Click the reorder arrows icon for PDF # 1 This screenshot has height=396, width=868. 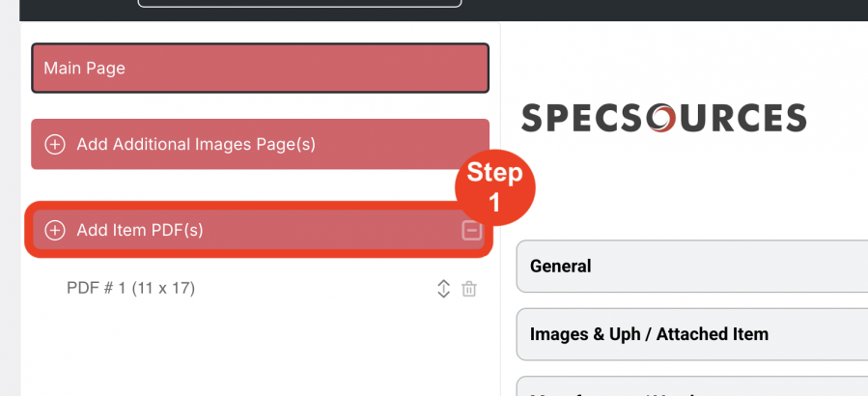(443, 289)
